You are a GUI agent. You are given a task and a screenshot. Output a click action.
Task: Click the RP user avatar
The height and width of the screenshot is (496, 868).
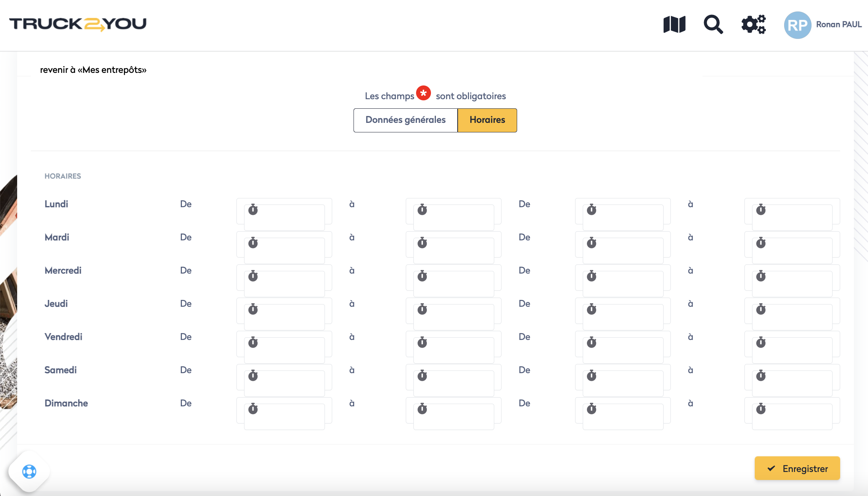point(797,25)
